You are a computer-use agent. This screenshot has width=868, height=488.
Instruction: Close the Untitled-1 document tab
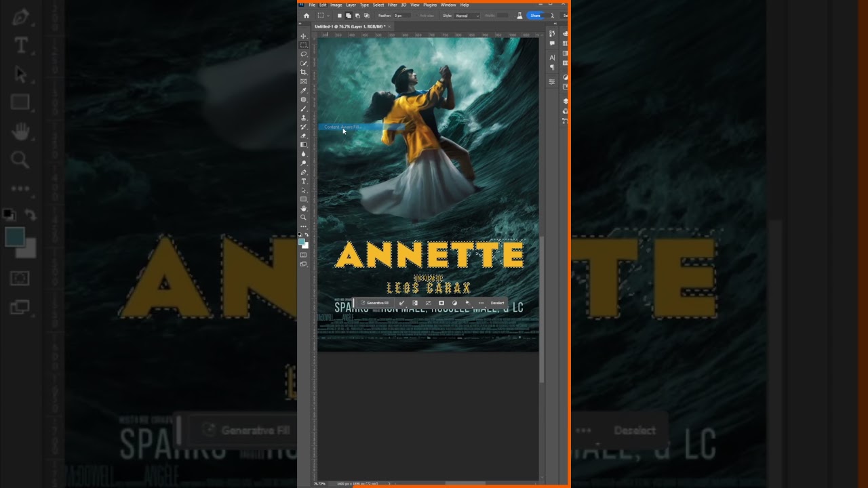pyautogui.click(x=389, y=26)
